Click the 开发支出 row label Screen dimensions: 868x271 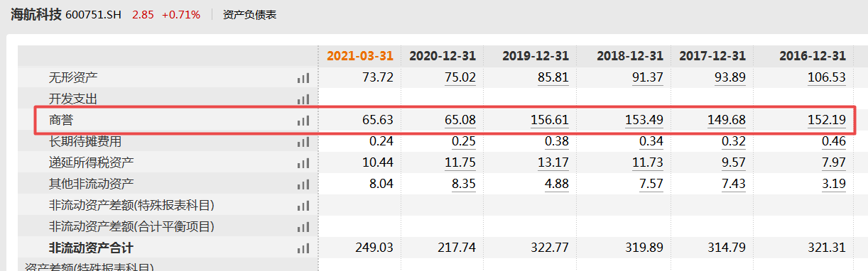[x=73, y=99]
